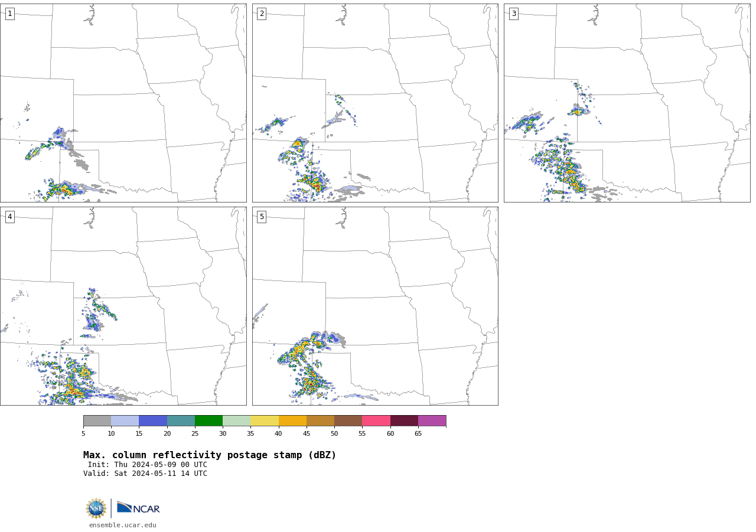Image resolution: width=756 pixels, height=532 pixels.
Task: Click the NSF logo
Action: (96, 508)
